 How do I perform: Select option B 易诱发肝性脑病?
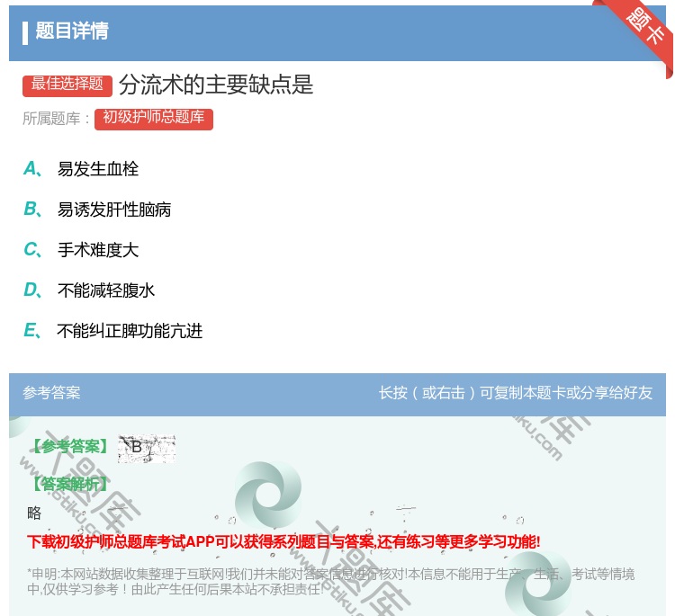coord(97,209)
